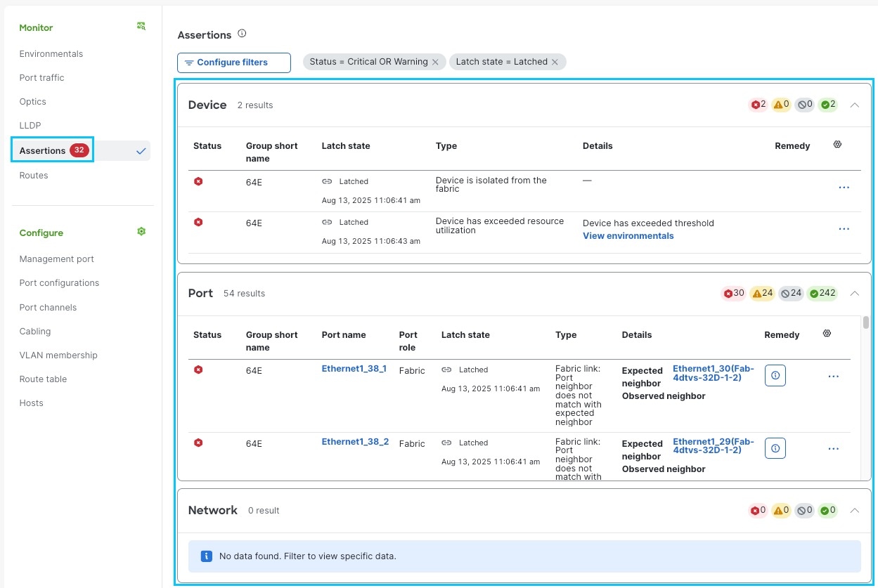Open Management port configuration
Image resolution: width=878 pixels, height=588 pixels.
point(56,259)
